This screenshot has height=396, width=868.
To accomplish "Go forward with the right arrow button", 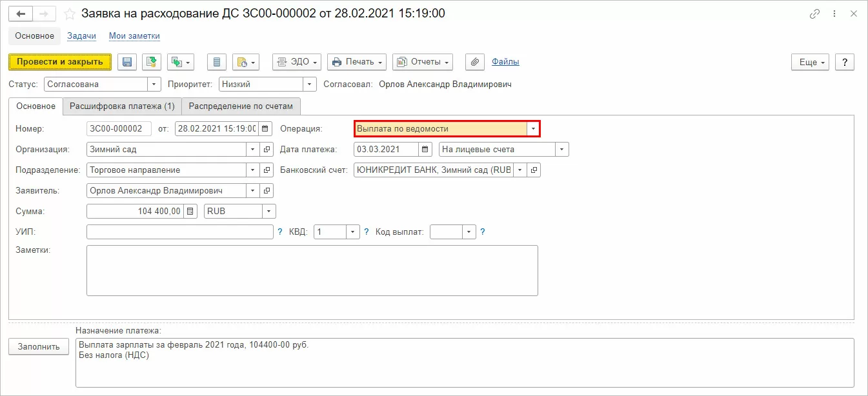I will click(44, 14).
